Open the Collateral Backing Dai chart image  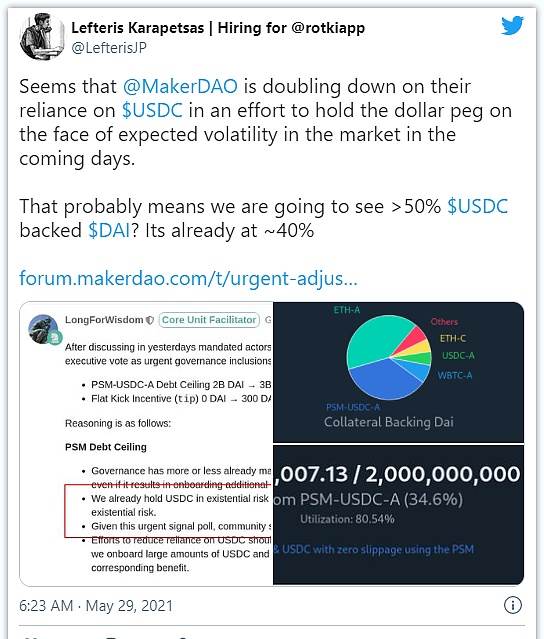(399, 372)
